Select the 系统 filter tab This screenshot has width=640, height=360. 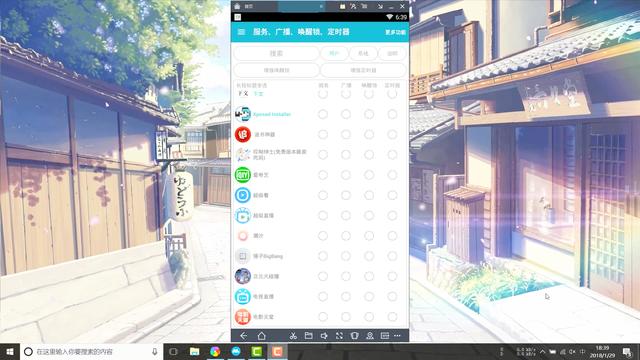point(363,53)
